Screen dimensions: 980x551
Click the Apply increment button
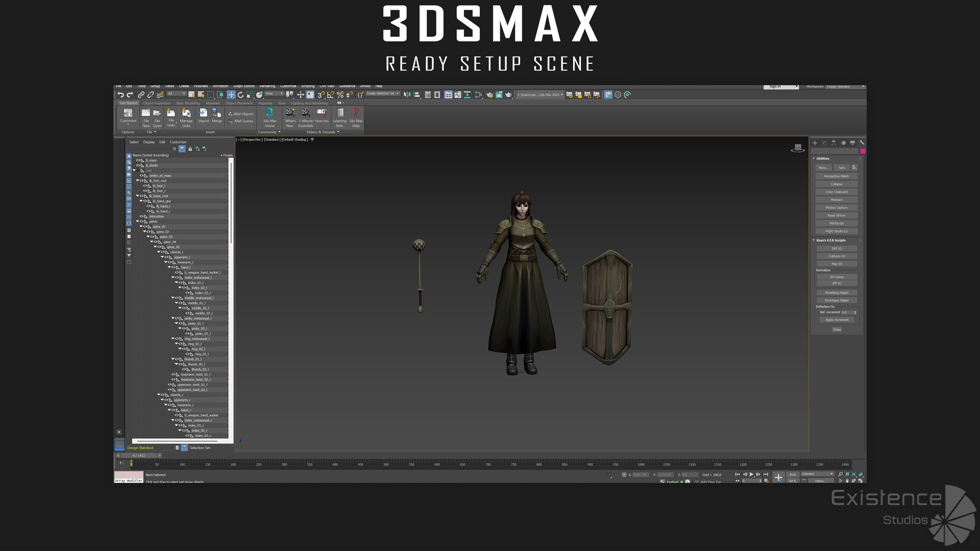[837, 320]
